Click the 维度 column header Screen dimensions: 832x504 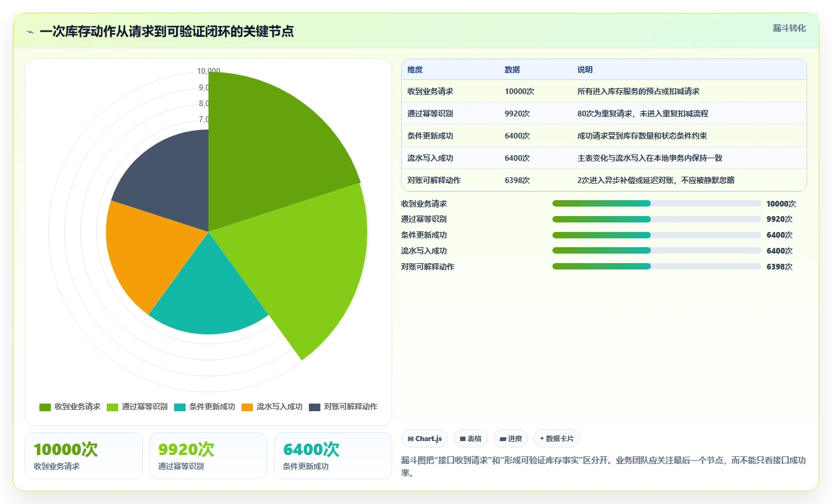pos(415,70)
